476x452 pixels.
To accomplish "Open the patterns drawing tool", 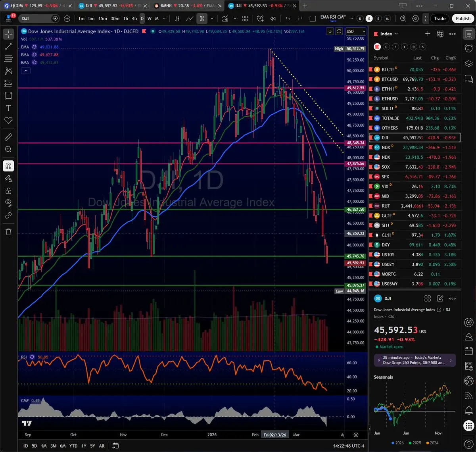I will (x=8, y=71).
